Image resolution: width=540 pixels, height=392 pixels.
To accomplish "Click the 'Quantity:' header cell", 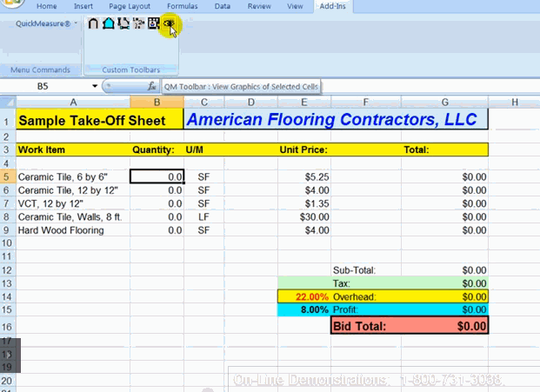I will (157, 149).
